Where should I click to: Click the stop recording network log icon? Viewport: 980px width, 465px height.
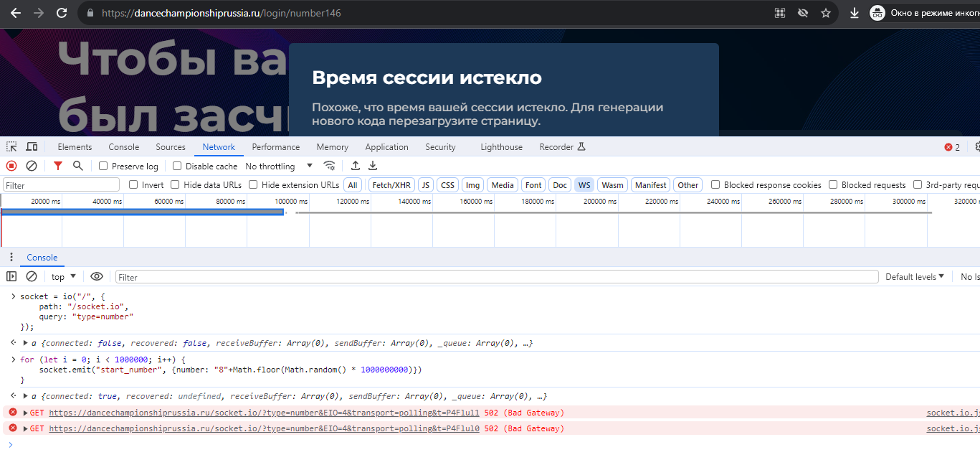(11, 166)
